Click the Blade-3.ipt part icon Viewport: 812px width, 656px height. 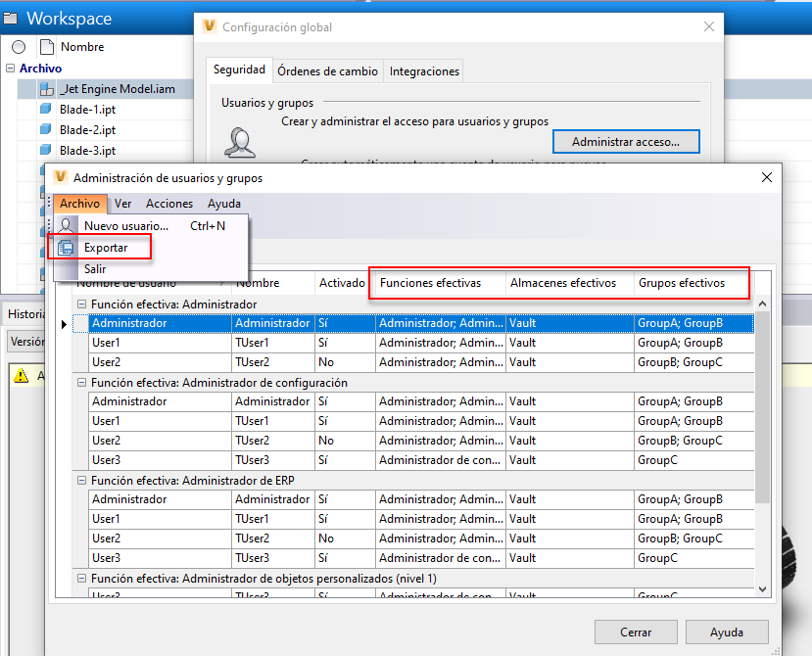46,150
